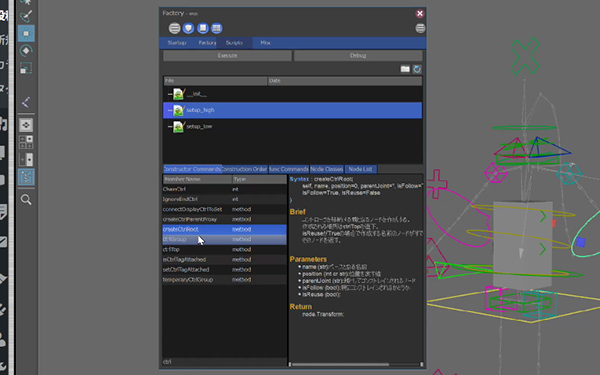600x375 pixels.
Task: Click the last-used tool arrow icon in toolbox
Action: [26, 102]
